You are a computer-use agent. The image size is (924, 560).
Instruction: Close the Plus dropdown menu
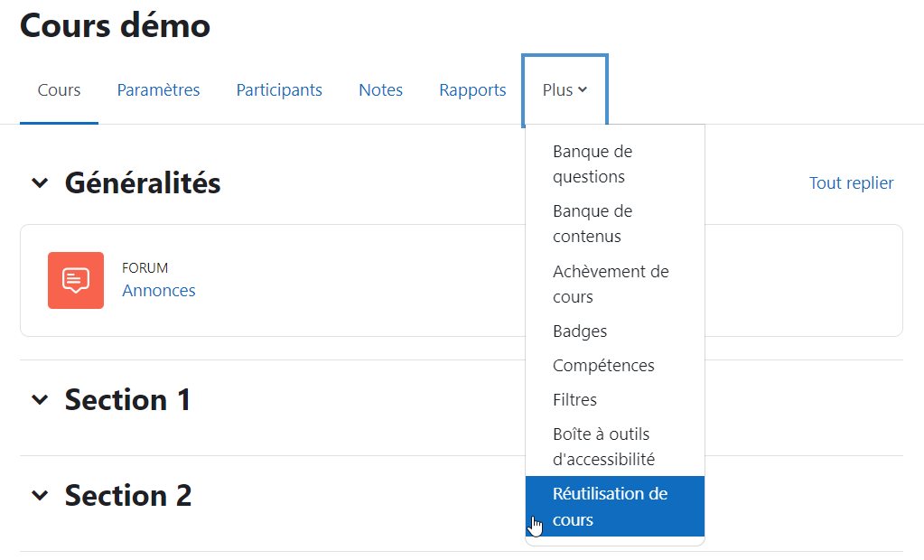click(x=565, y=90)
